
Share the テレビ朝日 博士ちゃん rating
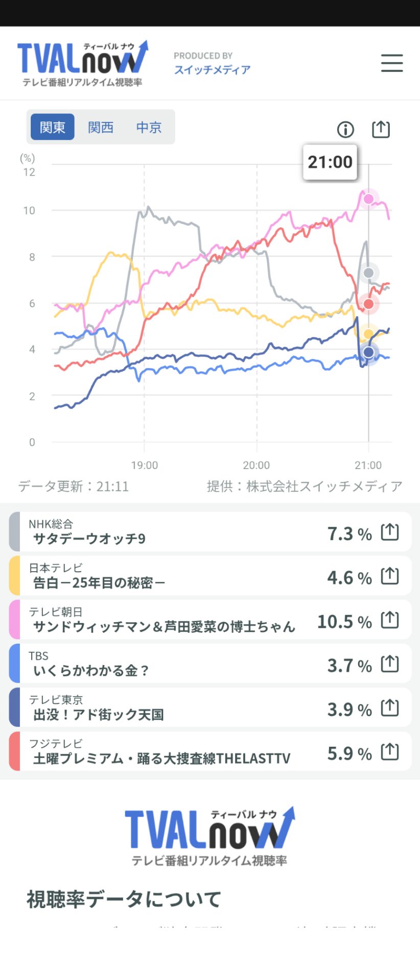pyautogui.click(x=390, y=620)
